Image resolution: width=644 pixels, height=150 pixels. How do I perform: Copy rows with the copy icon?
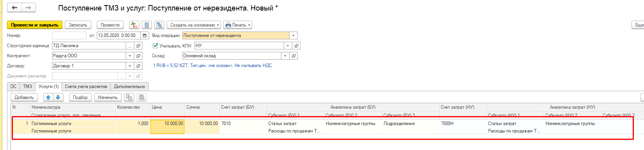pos(129,97)
